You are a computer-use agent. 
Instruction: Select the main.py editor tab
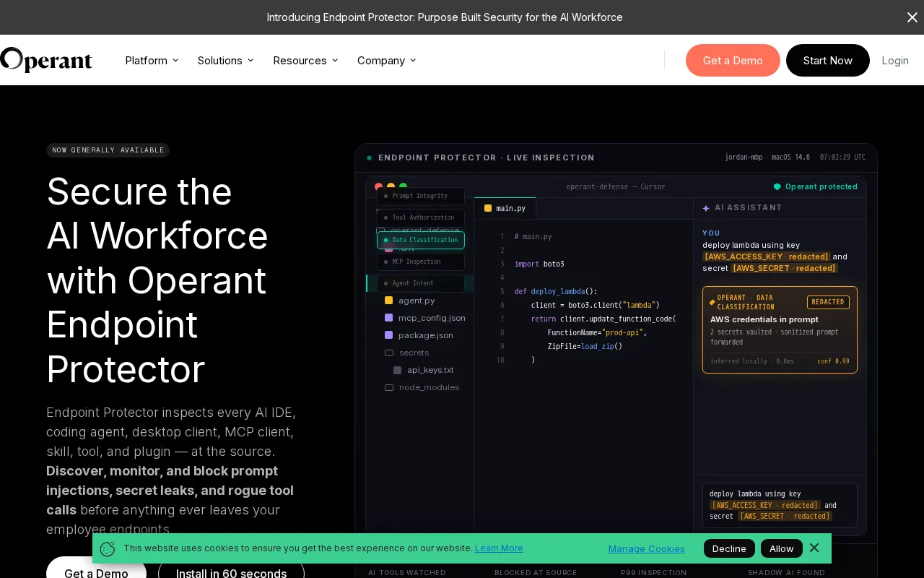click(505, 208)
